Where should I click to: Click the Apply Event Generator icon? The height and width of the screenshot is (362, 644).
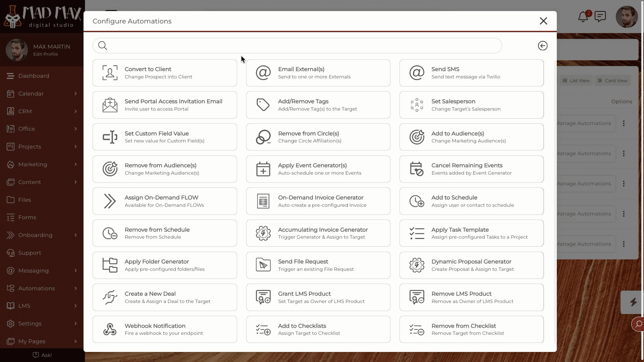click(263, 169)
